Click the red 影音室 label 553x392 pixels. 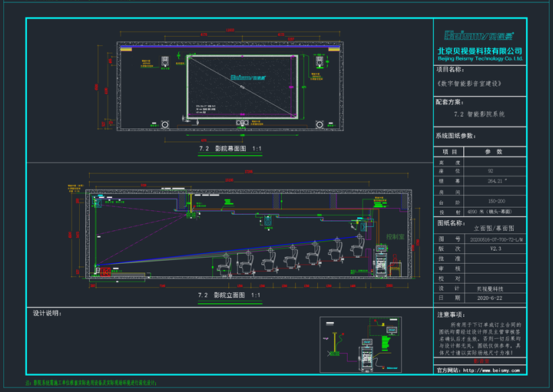point(481,361)
